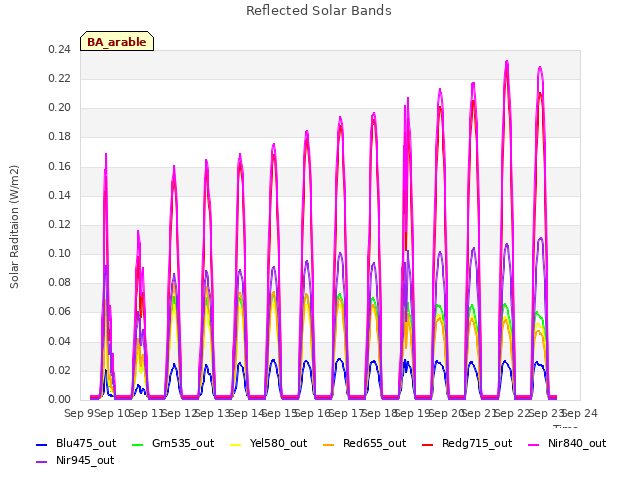Click the orange Red655_out legend swatch
This screenshot has height=480, width=640.
(329, 444)
